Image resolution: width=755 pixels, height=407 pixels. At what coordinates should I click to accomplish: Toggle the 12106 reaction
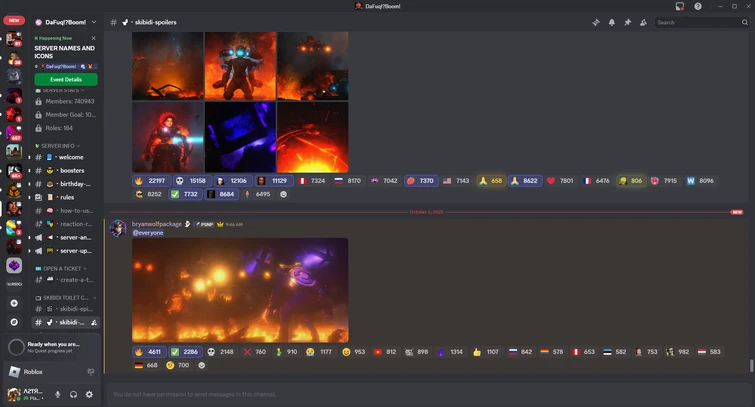[x=232, y=181]
